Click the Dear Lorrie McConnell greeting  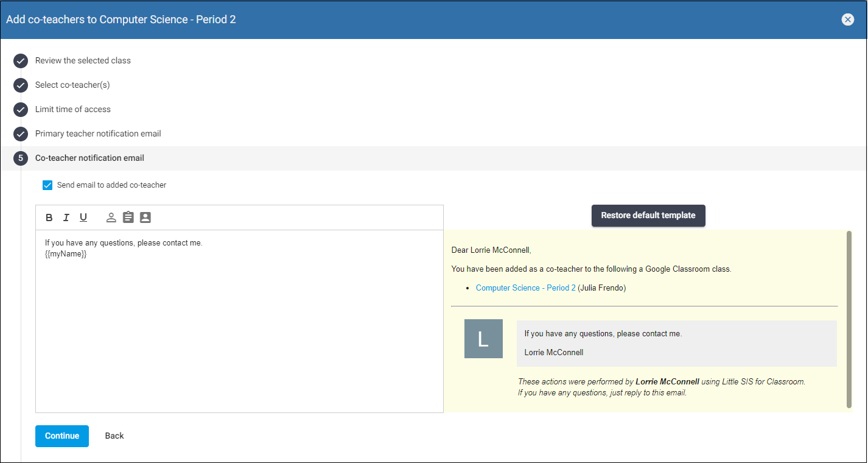[491, 250]
